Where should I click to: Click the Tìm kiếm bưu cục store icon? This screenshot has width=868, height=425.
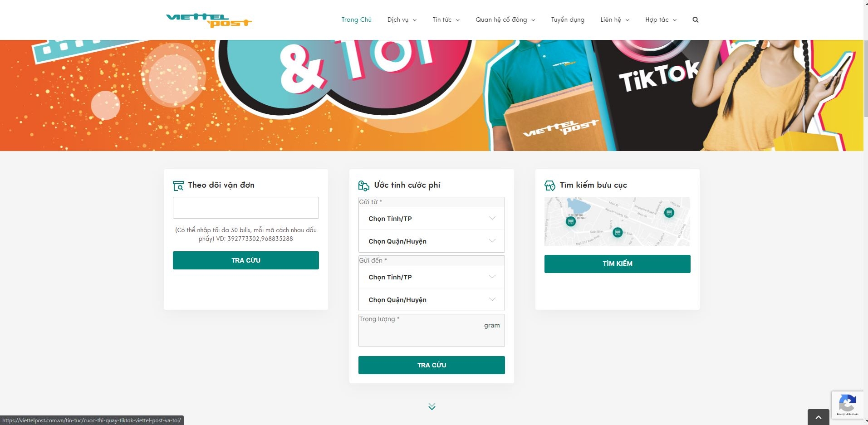550,186
